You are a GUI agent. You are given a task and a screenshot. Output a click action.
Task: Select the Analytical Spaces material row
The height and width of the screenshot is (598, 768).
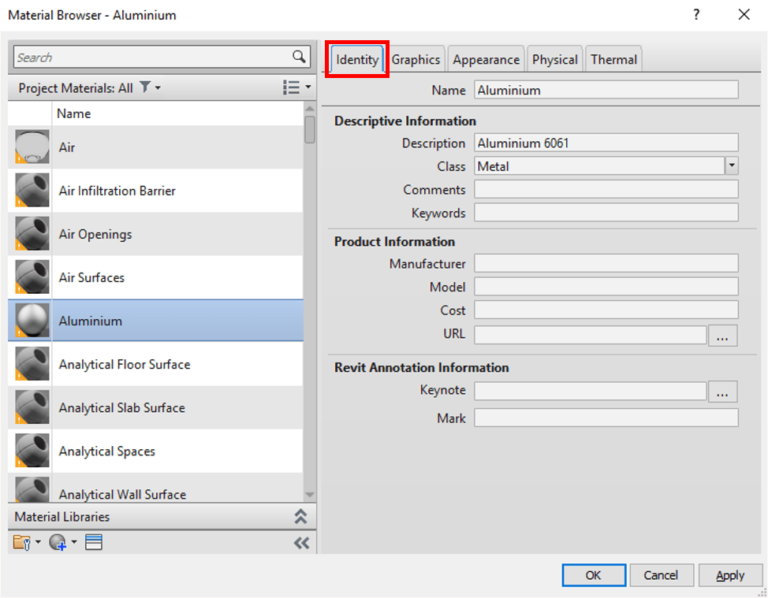(x=156, y=451)
